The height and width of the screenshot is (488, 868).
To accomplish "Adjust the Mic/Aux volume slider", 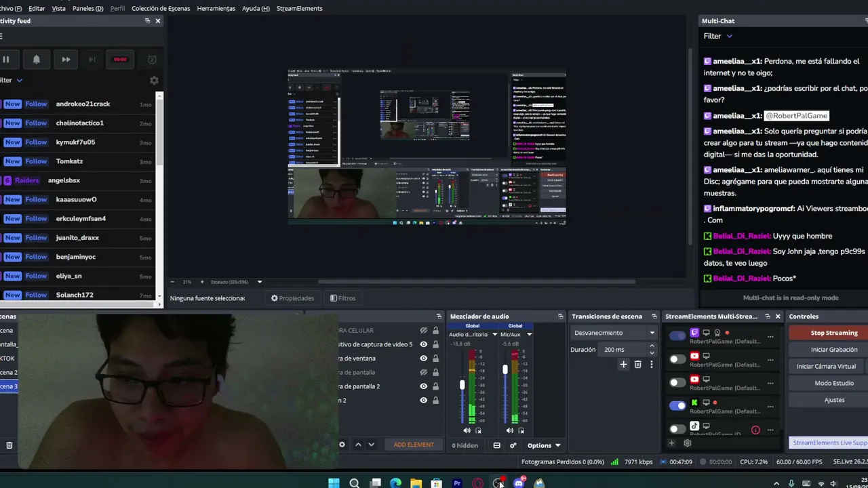I will 505,370.
